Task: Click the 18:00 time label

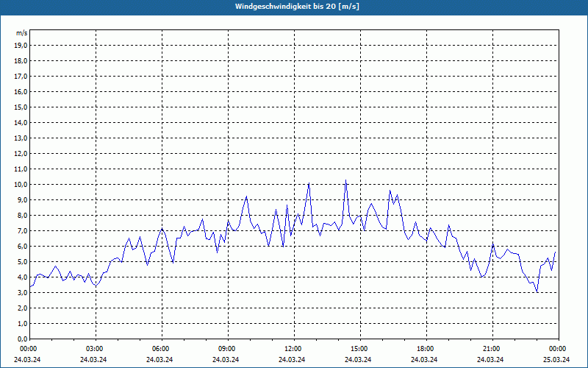Action: 426,349
